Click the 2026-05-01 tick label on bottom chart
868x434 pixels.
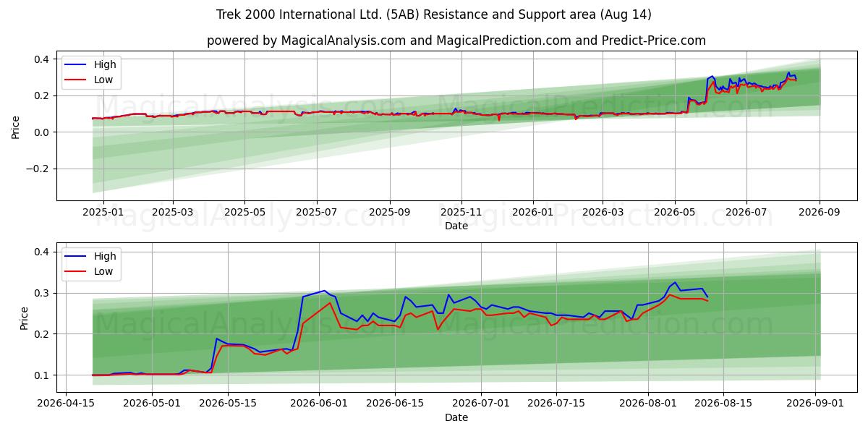[x=153, y=404]
